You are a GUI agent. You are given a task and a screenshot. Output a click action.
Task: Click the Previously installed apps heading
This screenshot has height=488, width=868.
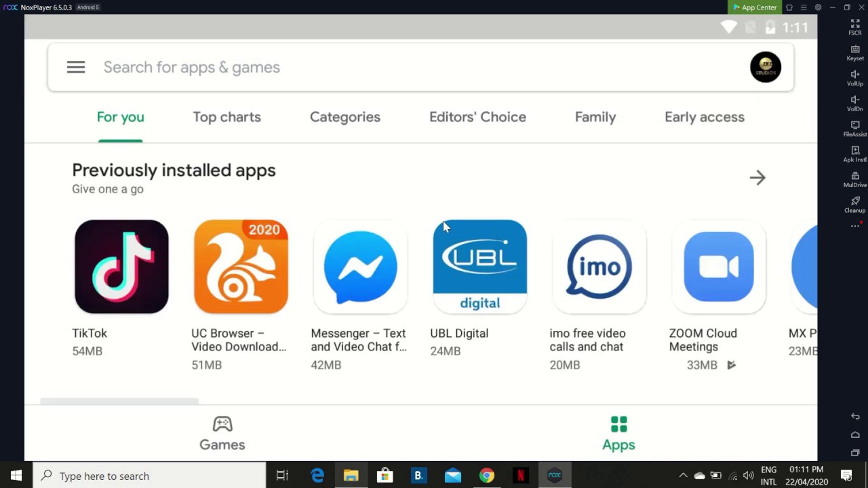[174, 170]
